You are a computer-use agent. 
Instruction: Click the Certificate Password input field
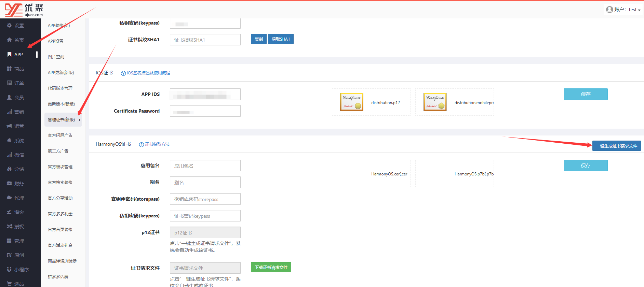point(205,111)
